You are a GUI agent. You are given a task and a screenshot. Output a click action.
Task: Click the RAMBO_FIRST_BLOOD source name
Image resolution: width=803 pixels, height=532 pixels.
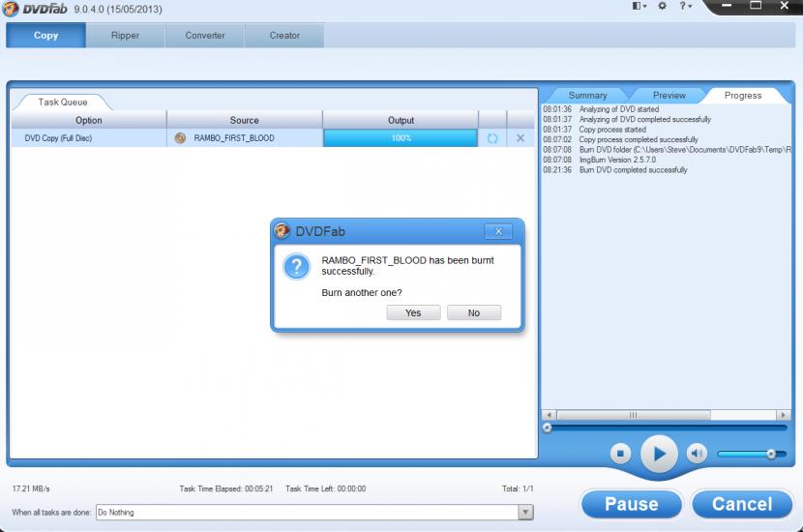234,138
